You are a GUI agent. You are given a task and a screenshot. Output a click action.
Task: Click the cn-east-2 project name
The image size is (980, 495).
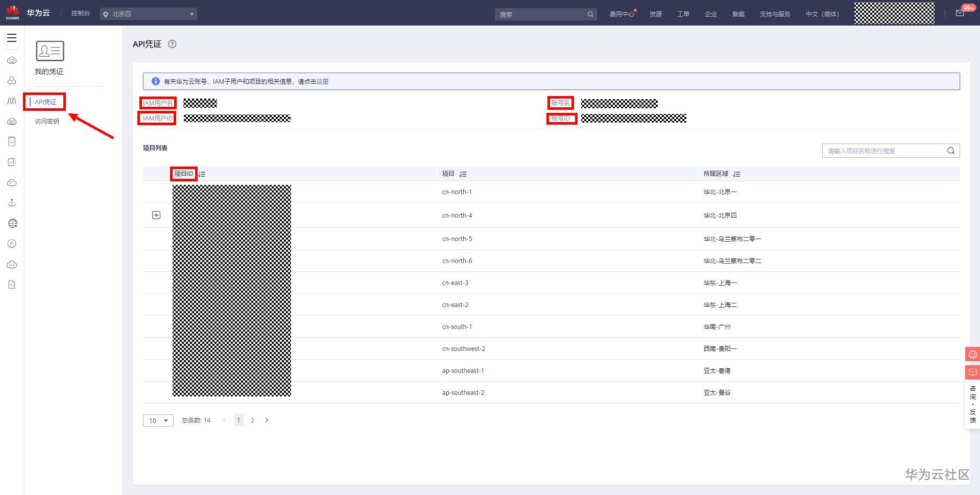click(x=455, y=305)
